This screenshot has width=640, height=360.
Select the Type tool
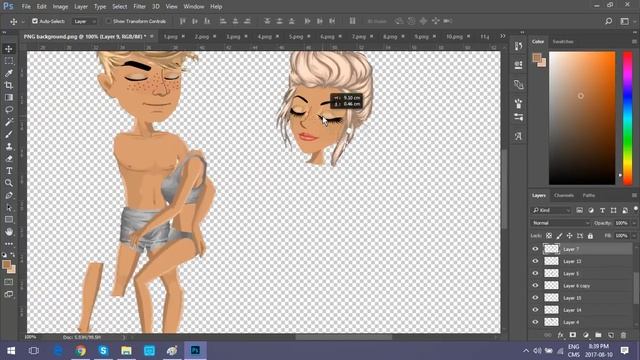(x=9, y=171)
